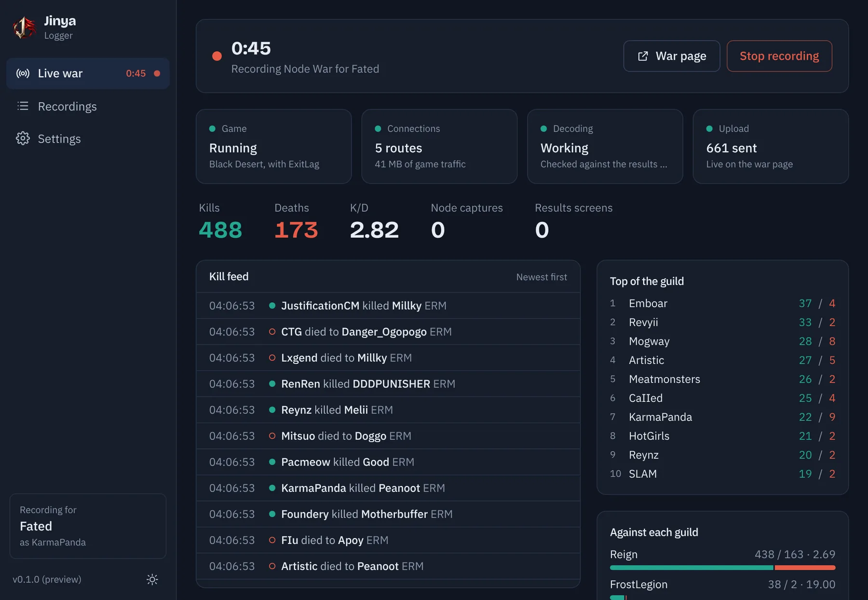Click the Mitsuo died to Doggo row
Screen dimensions: 868x600
click(x=388, y=436)
